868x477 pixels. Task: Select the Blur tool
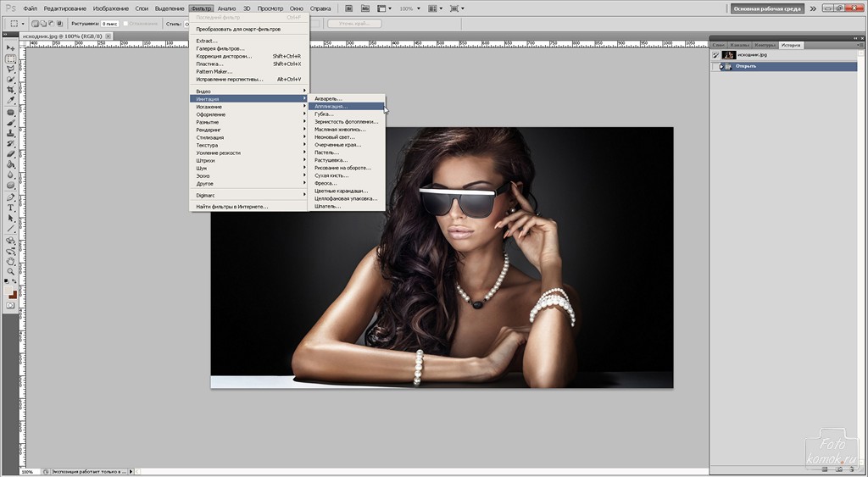10,175
